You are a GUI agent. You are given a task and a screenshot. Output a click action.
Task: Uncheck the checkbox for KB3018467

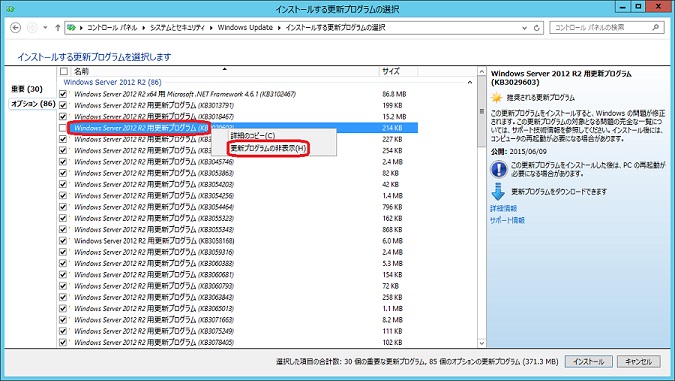[63, 116]
